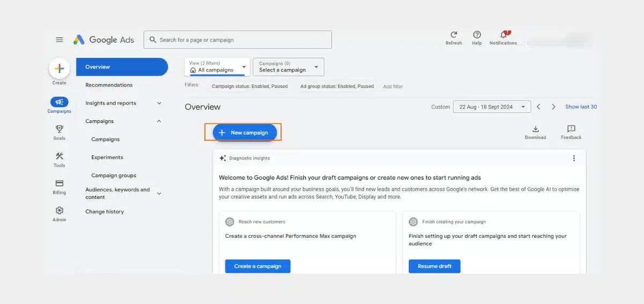Image resolution: width=644 pixels, height=304 pixels.
Task: Open the custom date range dropdown
Action: click(492, 107)
